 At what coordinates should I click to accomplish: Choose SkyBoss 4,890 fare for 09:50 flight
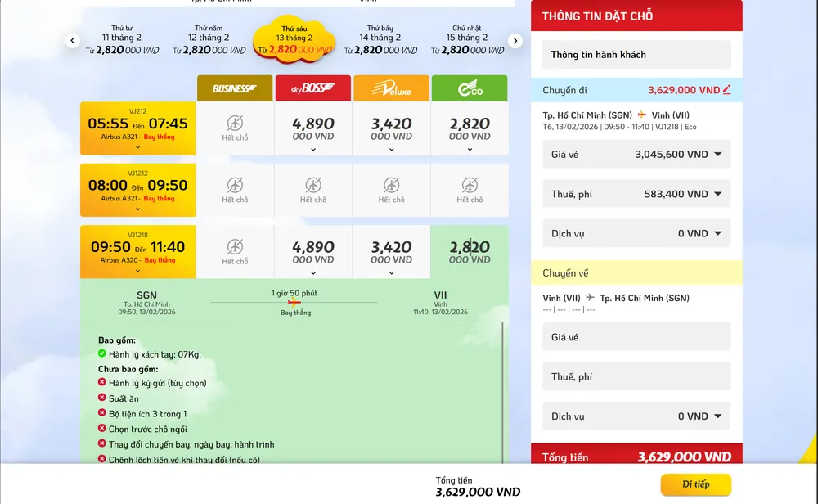(x=313, y=251)
